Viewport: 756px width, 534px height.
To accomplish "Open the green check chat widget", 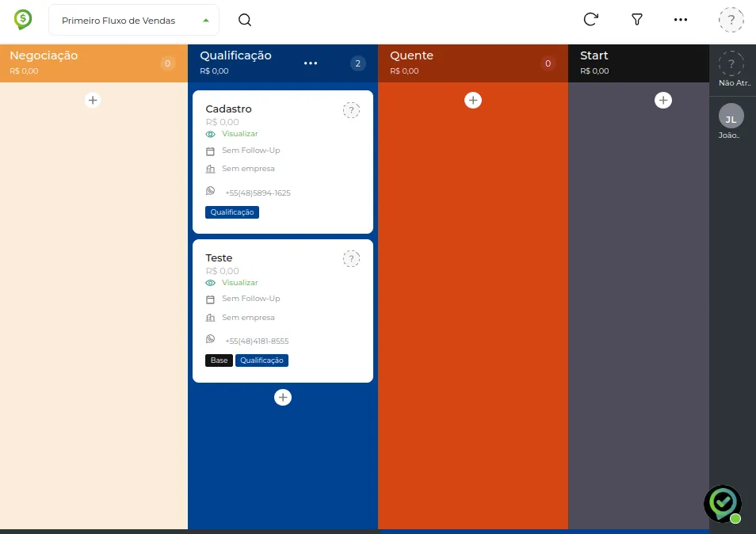I will click(722, 504).
